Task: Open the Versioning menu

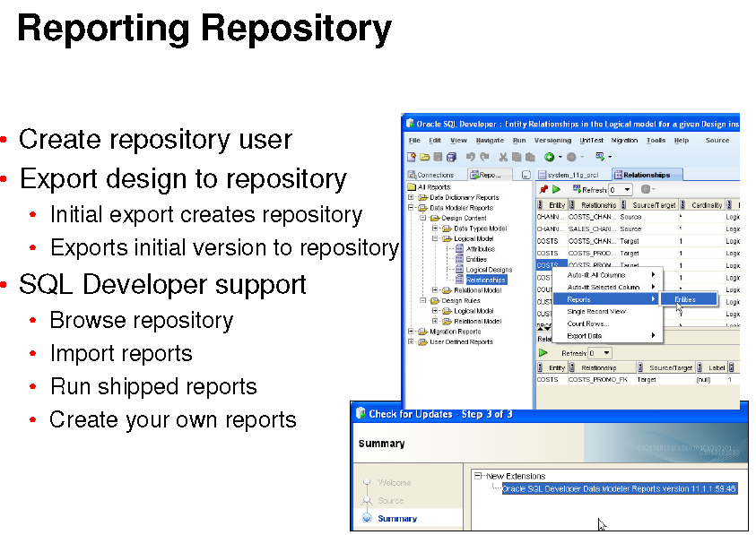Action: 552,141
